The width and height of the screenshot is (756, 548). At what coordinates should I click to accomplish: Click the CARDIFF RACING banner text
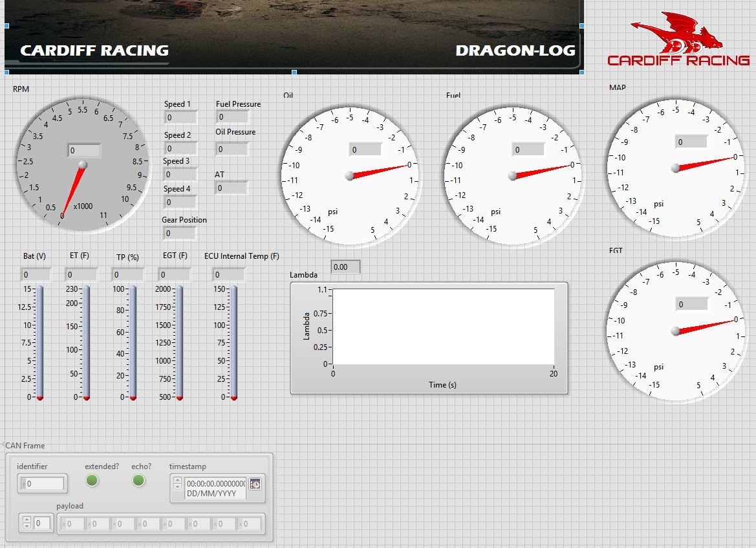tap(94, 50)
